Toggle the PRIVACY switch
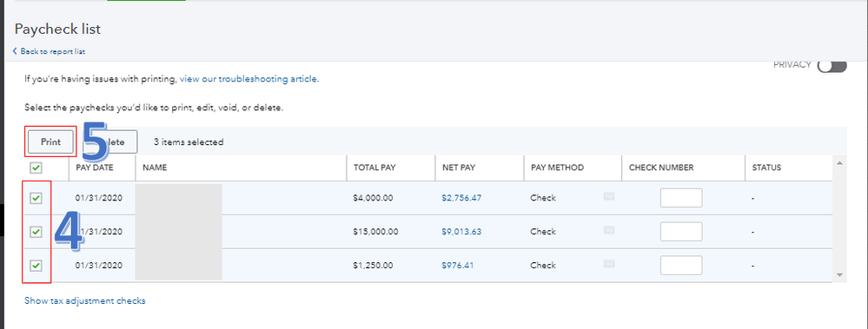The width and height of the screenshot is (868, 329). 832,66
